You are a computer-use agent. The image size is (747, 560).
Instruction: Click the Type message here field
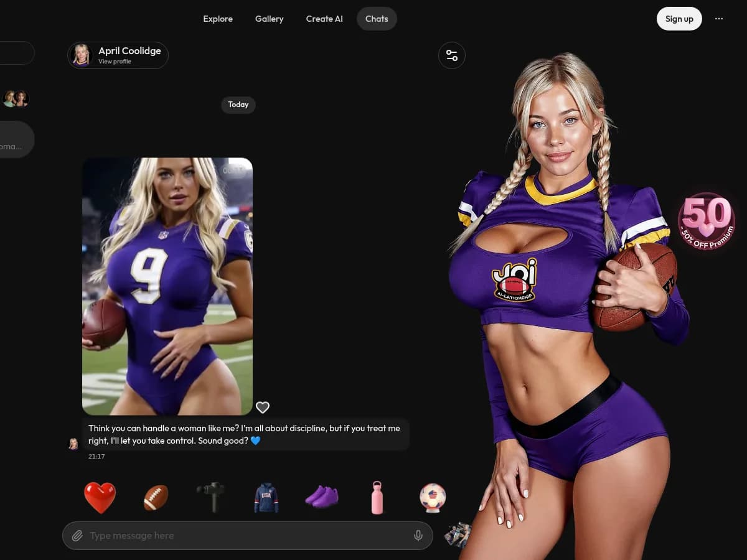tap(248, 536)
